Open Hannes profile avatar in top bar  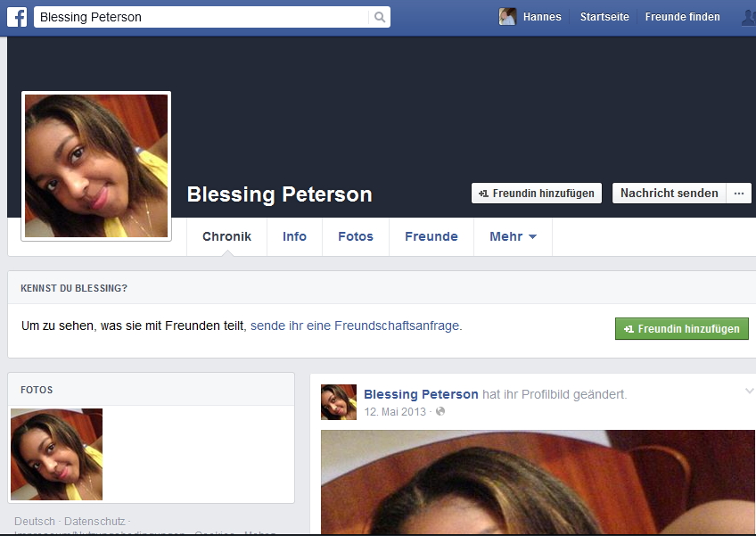pyautogui.click(x=507, y=17)
